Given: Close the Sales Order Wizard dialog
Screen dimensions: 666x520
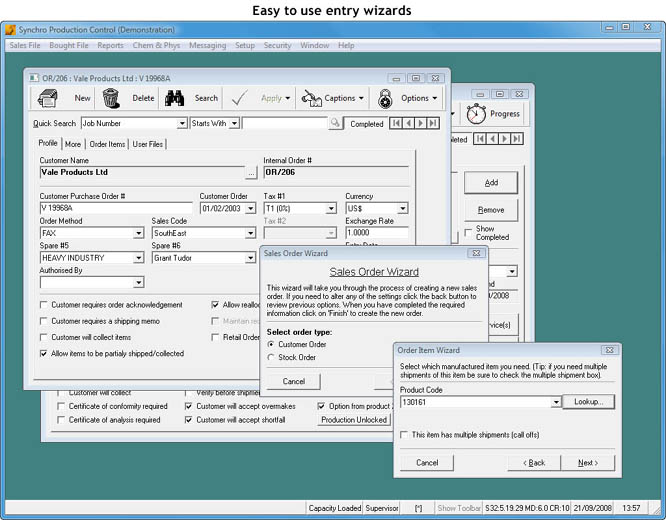Looking at the screenshot, I should tap(476, 253).
